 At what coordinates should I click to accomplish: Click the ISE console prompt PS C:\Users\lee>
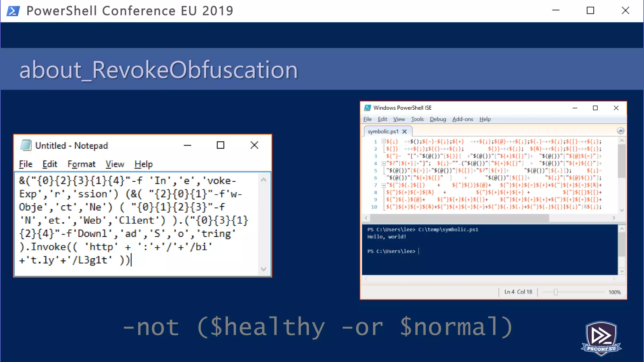(391, 251)
